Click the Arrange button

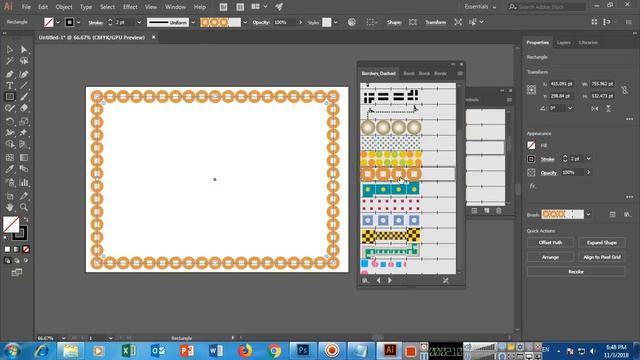[x=550, y=257]
